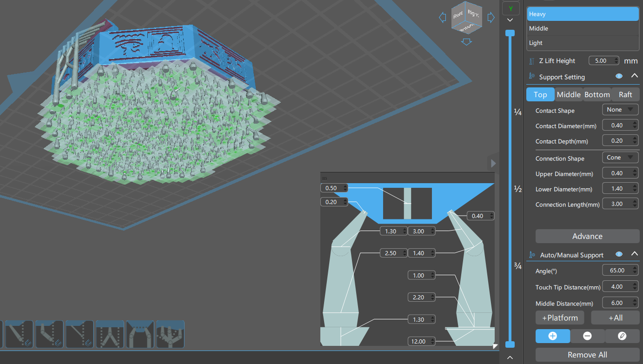Click the layer slider bottom handle
Viewport: 643px width, 364px height.
coord(510,344)
